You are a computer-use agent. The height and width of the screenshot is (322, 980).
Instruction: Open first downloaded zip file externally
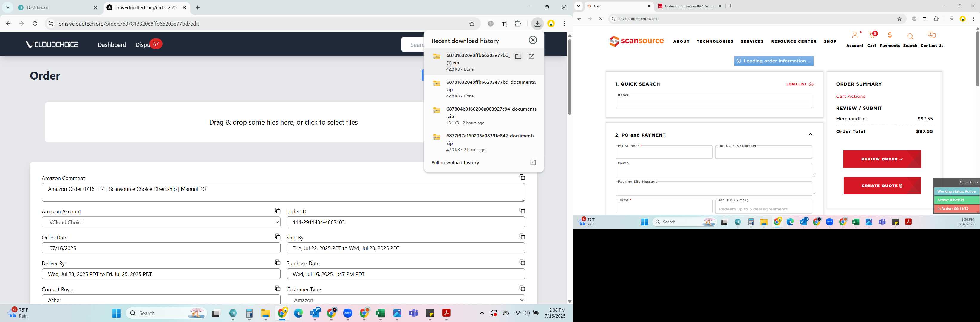tap(531, 57)
